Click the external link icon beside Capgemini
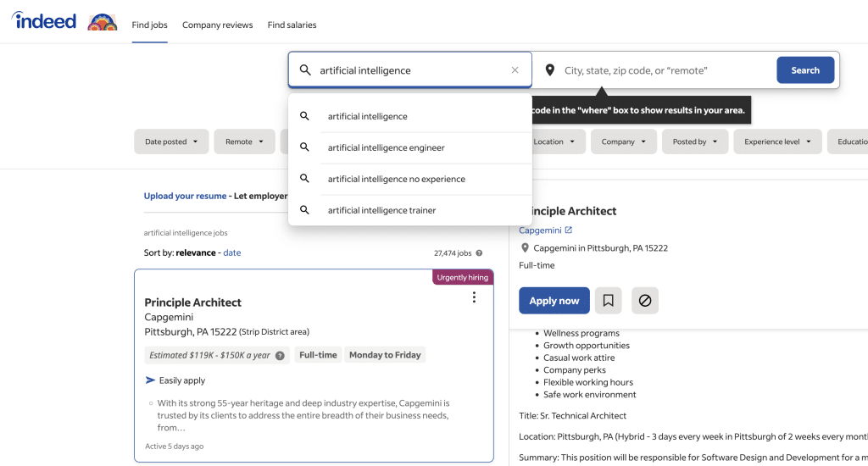868x466 pixels. click(x=569, y=230)
